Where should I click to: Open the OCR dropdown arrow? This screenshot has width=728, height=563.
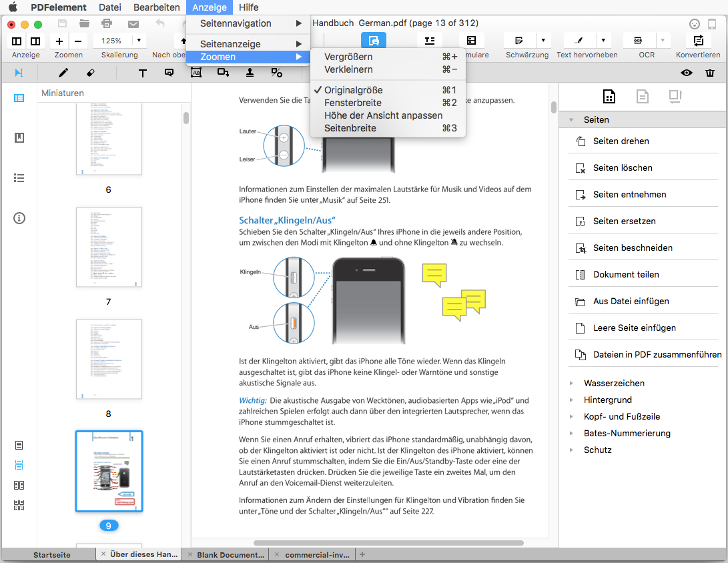[663, 41]
